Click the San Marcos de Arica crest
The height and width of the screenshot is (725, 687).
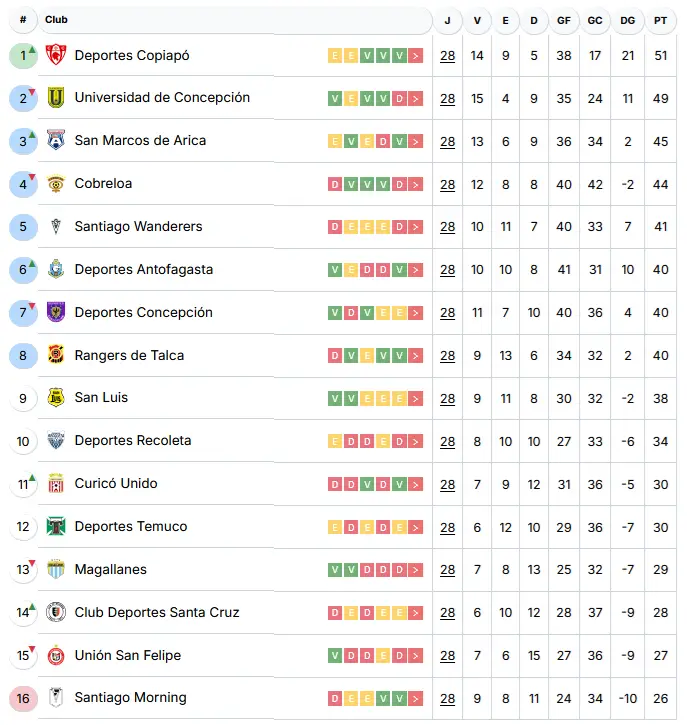[56, 141]
